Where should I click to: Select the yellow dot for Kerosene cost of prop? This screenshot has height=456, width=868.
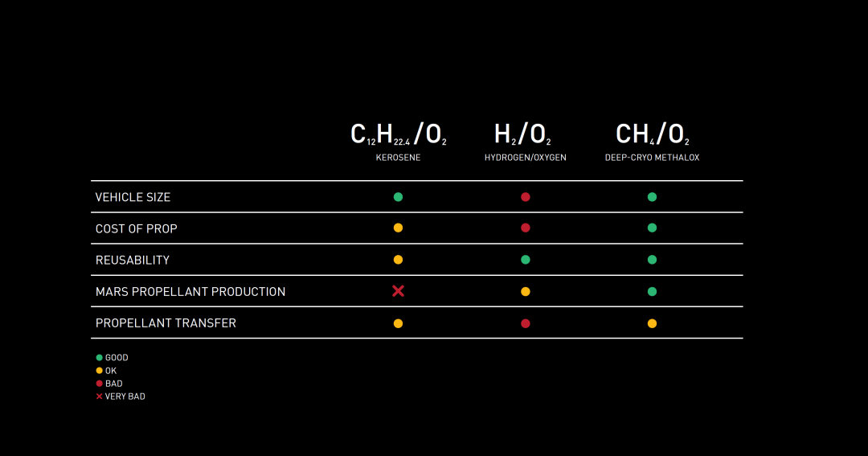[398, 228]
